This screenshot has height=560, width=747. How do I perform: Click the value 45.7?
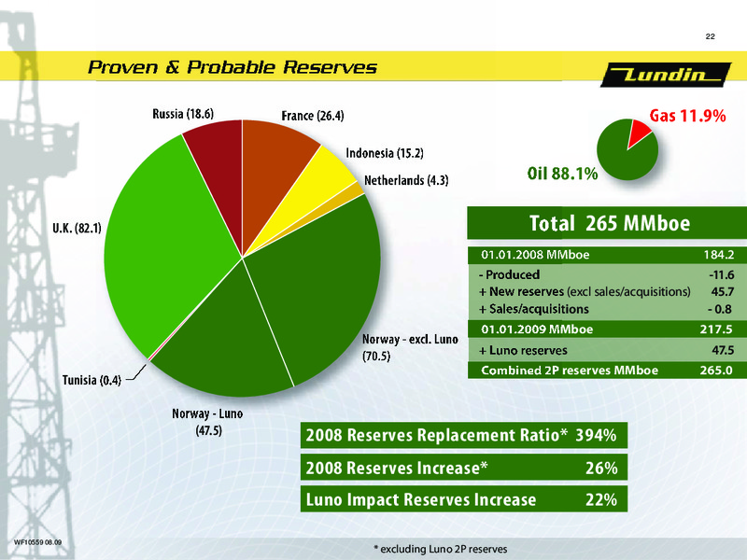[722, 291]
